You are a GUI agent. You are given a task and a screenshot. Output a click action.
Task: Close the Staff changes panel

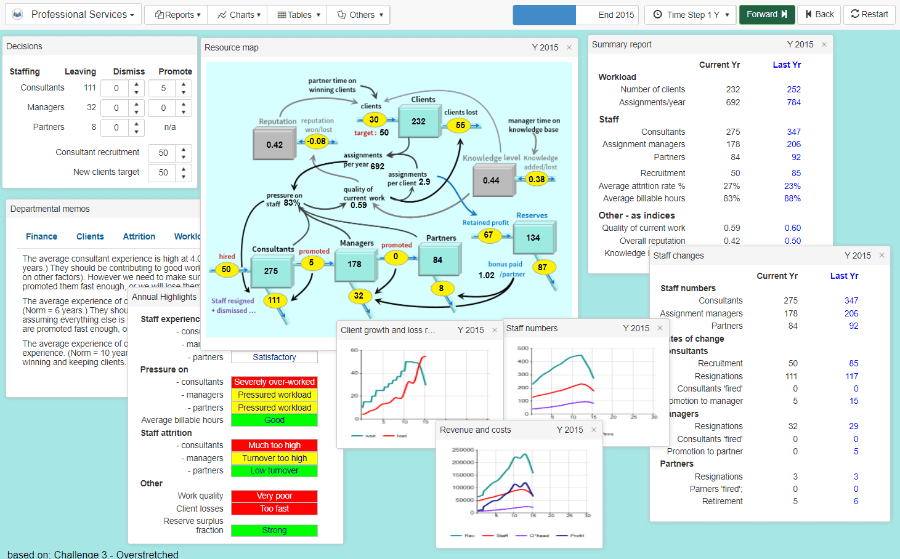(x=882, y=256)
